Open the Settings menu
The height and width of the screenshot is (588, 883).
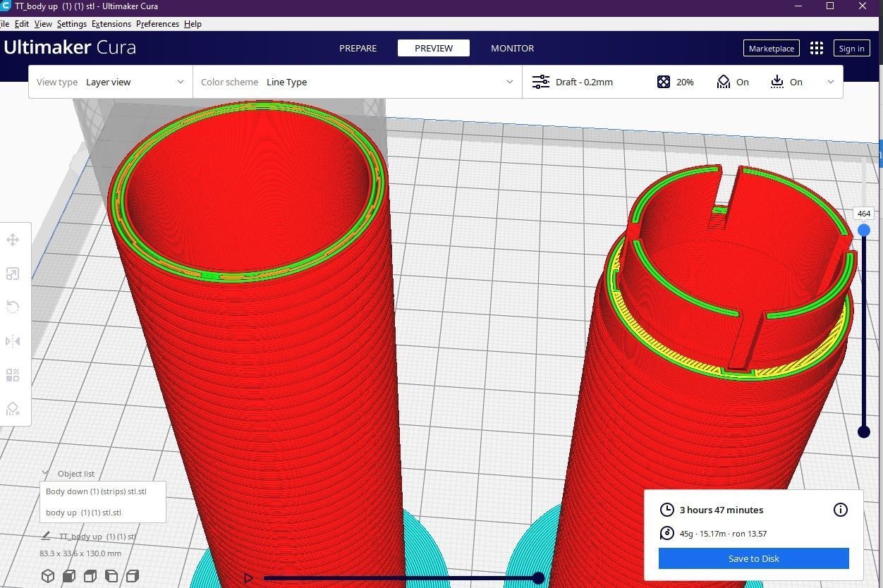pyautogui.click(x=72, y=24)
